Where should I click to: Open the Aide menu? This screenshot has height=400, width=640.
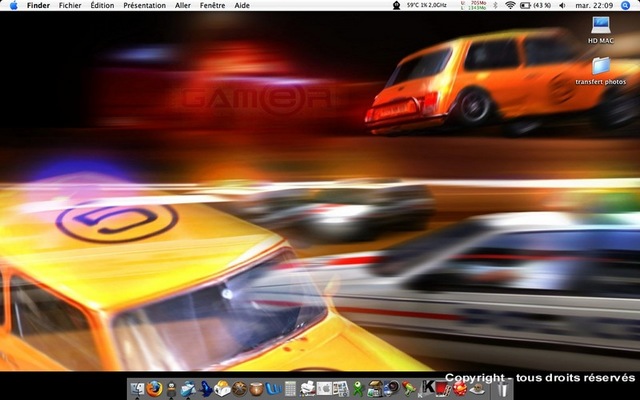[x=242, y=5]
